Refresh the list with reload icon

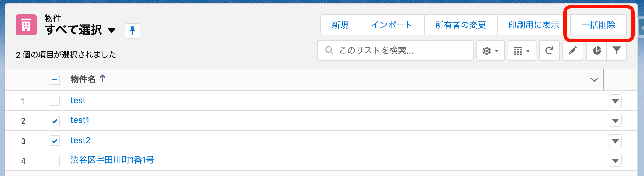[549, 51]
